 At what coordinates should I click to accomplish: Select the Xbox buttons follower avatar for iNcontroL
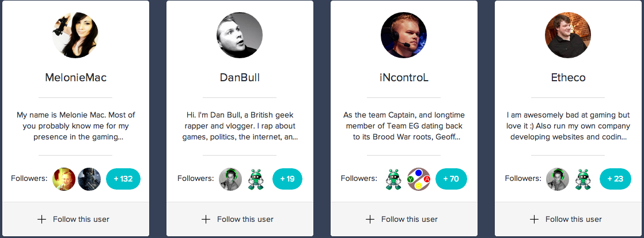point(419,179)
